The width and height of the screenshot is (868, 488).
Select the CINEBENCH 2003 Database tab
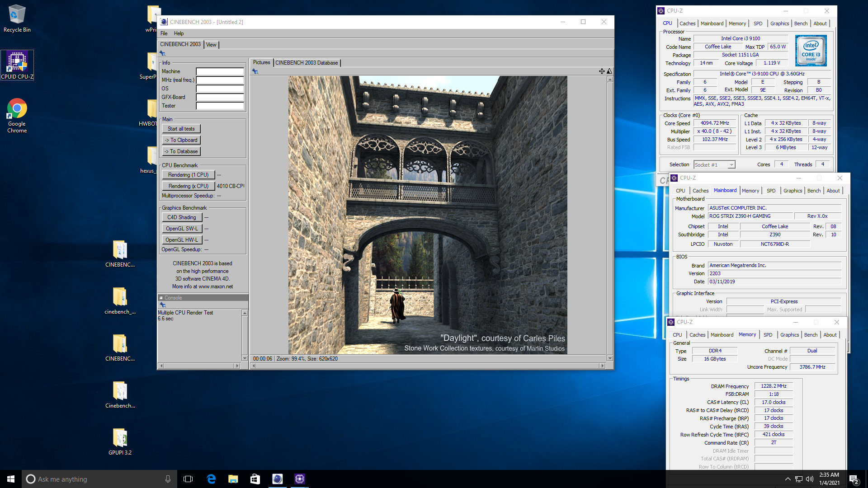[x=307, y=63]
